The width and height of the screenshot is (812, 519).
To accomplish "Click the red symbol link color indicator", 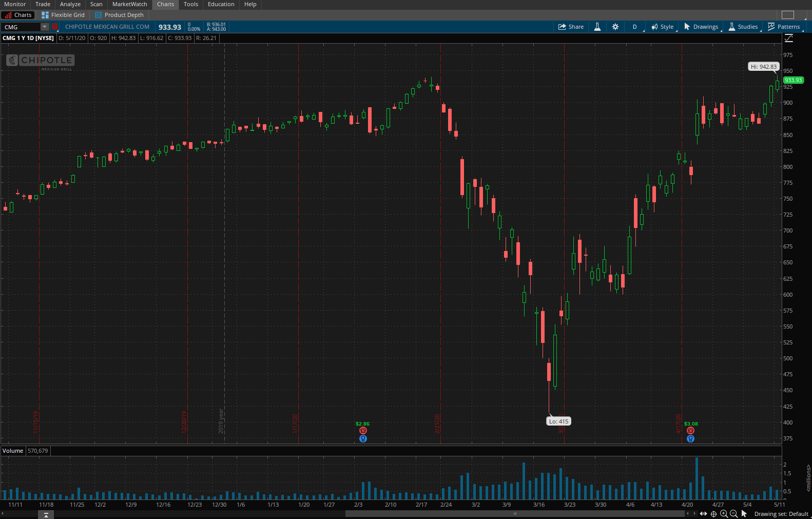I will point(55,27).
